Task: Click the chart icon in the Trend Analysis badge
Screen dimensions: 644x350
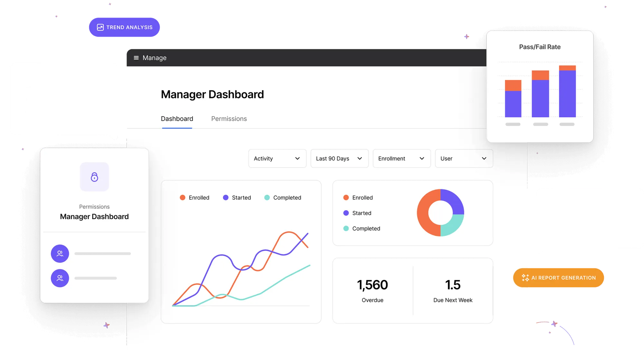Action: click(x=100, y=27)
